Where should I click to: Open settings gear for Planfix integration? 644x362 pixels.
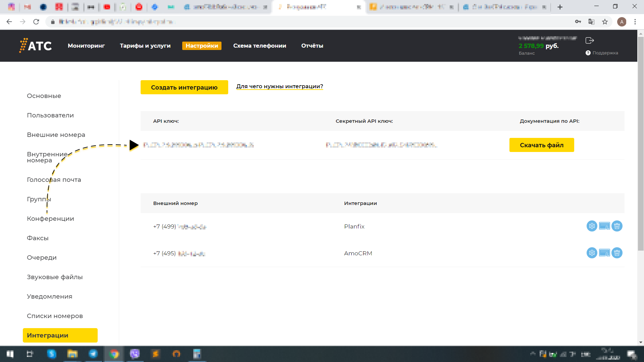592,226
